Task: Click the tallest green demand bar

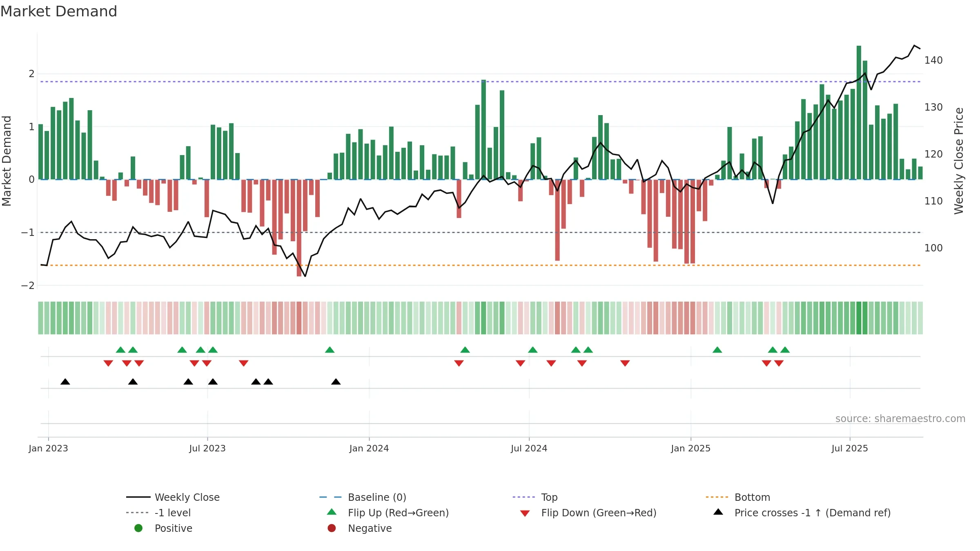Action: tap(859, 113)
